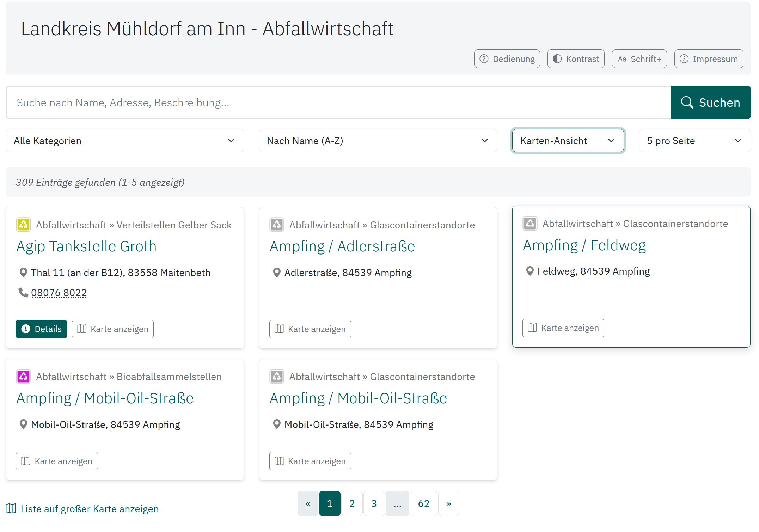Click the yellow Gelber Sack recycling icon
Screen dimensions: 759x532
[x=23, y=225]
